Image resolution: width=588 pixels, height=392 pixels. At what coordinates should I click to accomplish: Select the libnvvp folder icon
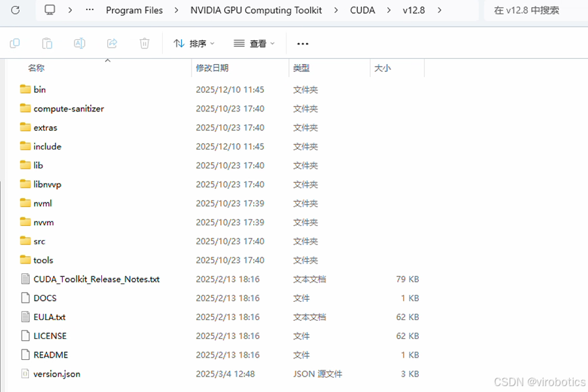[25, 184]
